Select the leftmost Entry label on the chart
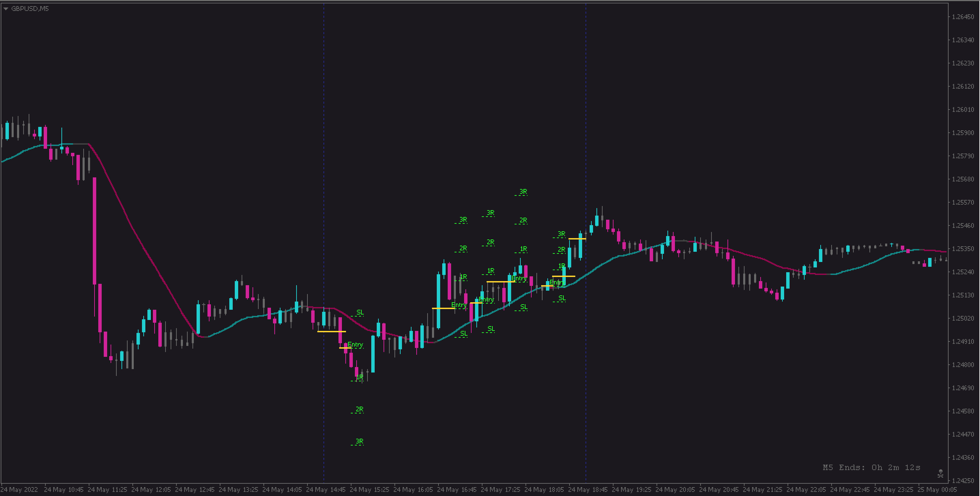980x496 pixels. [355, 345]
